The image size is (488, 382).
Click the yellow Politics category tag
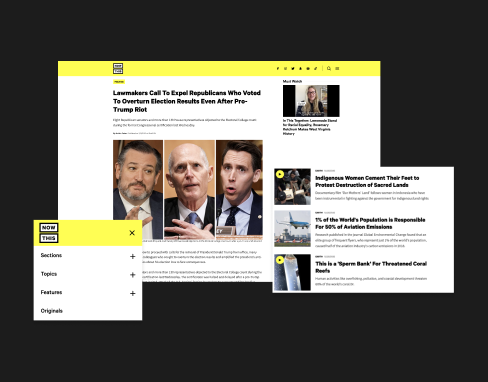click(x=119, y=82)
